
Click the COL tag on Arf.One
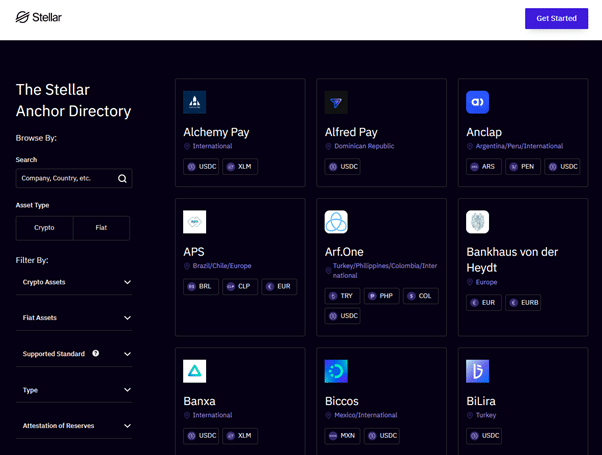coord(421,296)
